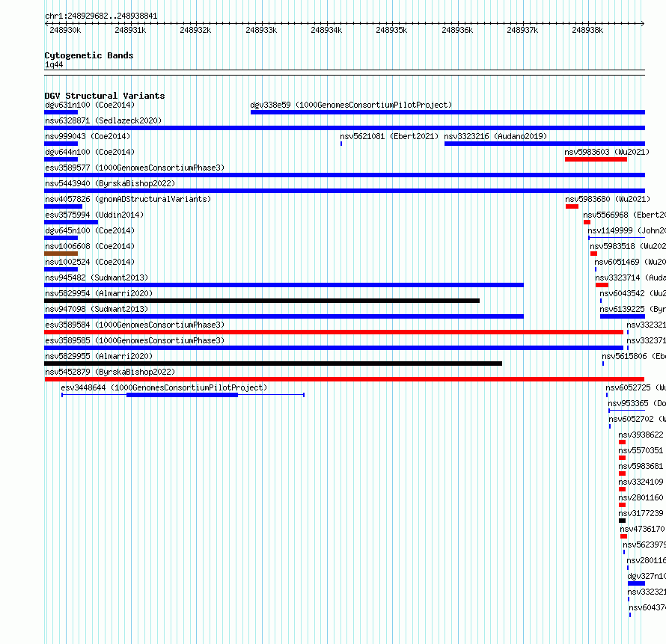
Task: Click dgv645n100 (Coe2014) label
Action: coord(90,230)
